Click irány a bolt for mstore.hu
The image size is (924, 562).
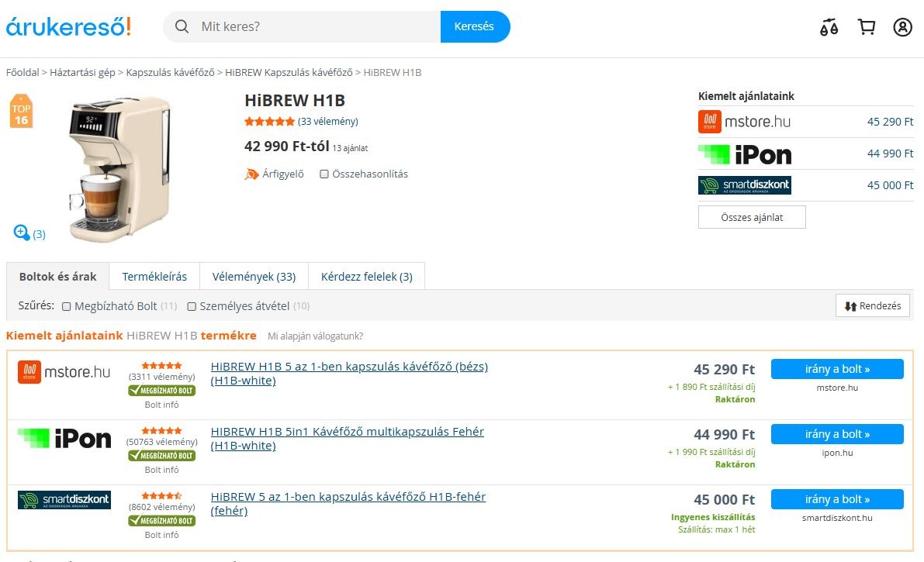click(837, 369)
